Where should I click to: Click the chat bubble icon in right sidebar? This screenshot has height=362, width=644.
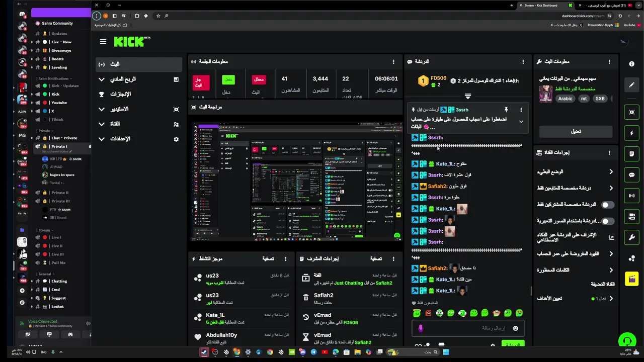pos(632,175)
